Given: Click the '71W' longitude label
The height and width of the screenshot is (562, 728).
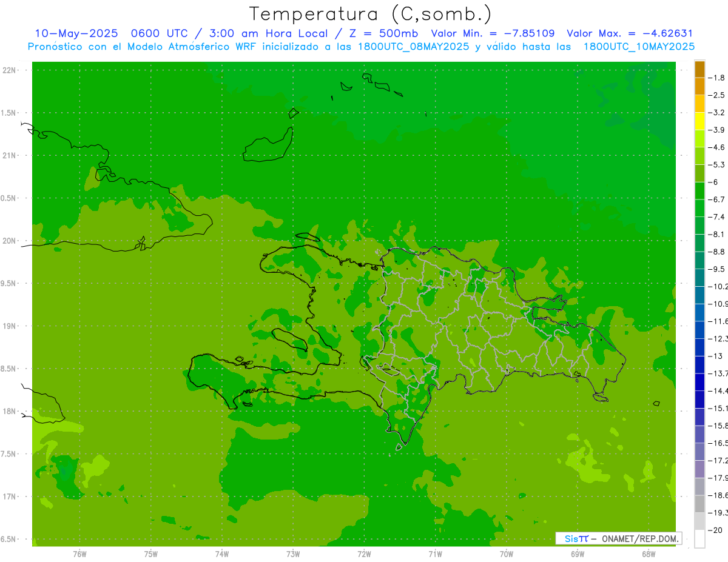Looking at the screenshot, I should [435, 554].
